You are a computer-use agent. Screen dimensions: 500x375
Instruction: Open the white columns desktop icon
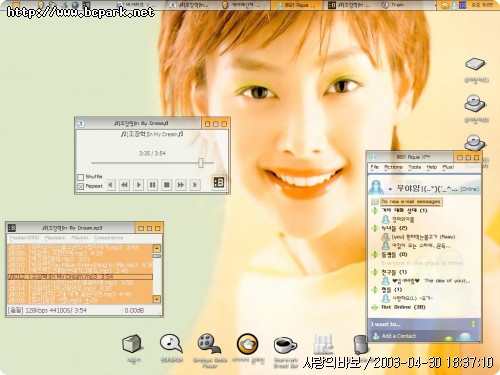coord(323,344)
